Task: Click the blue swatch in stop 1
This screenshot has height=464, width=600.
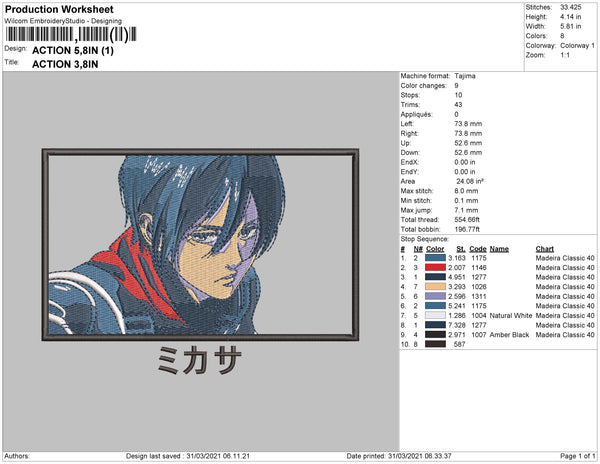Action: (x=435, y=258)
